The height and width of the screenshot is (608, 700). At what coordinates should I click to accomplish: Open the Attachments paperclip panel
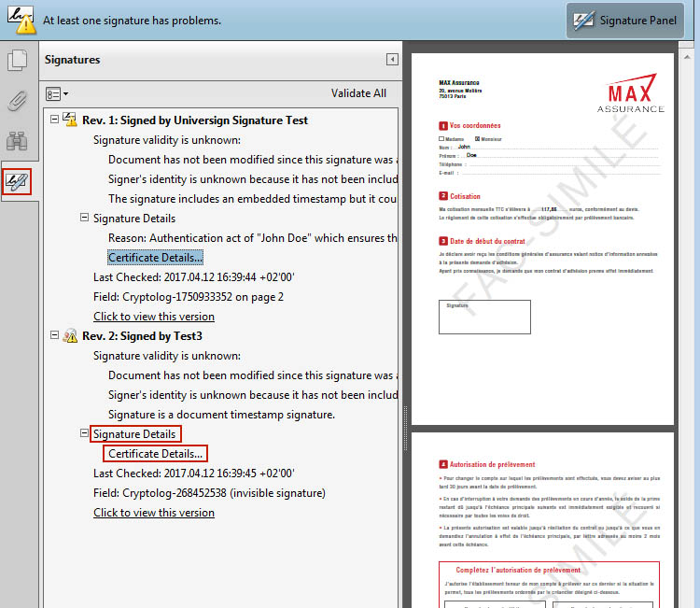point(17,101)
